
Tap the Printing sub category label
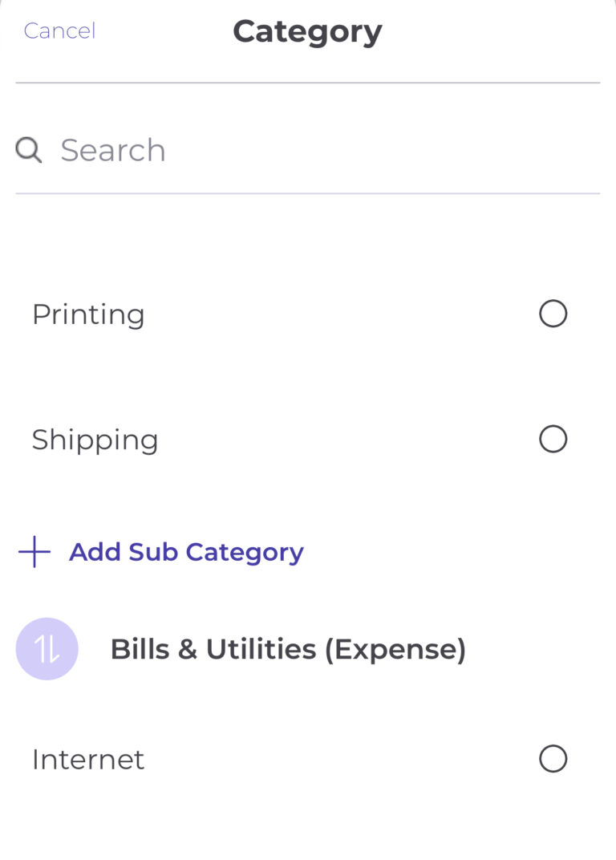pos(88,314)
